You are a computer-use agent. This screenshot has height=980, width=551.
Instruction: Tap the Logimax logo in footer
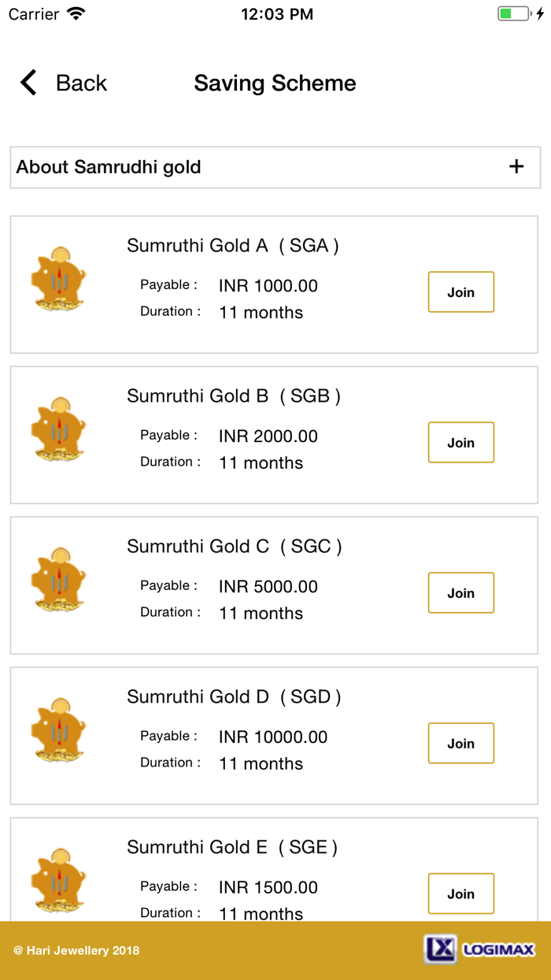[x=479, y=949]
